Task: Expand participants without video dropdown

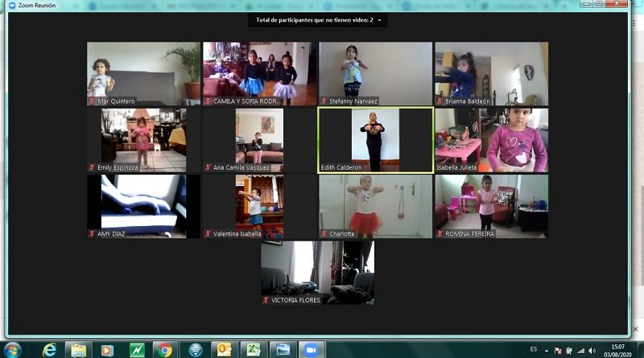Action: 379,19
